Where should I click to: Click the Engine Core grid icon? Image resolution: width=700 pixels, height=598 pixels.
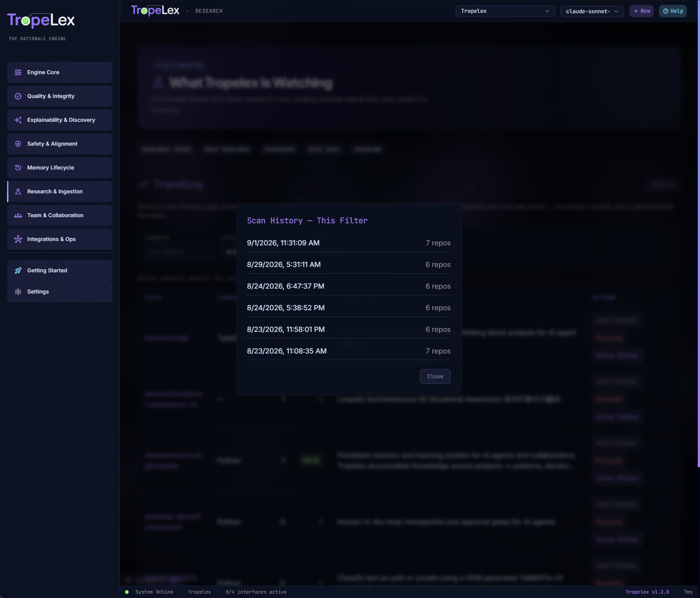pyautogui.click(x=18, y=72)
